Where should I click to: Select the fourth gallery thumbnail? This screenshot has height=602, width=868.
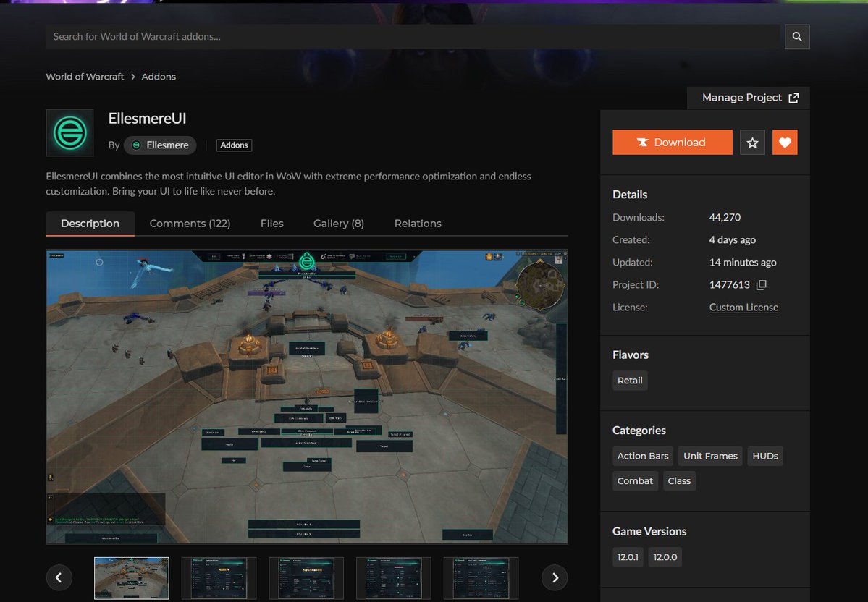click(394, 578)
